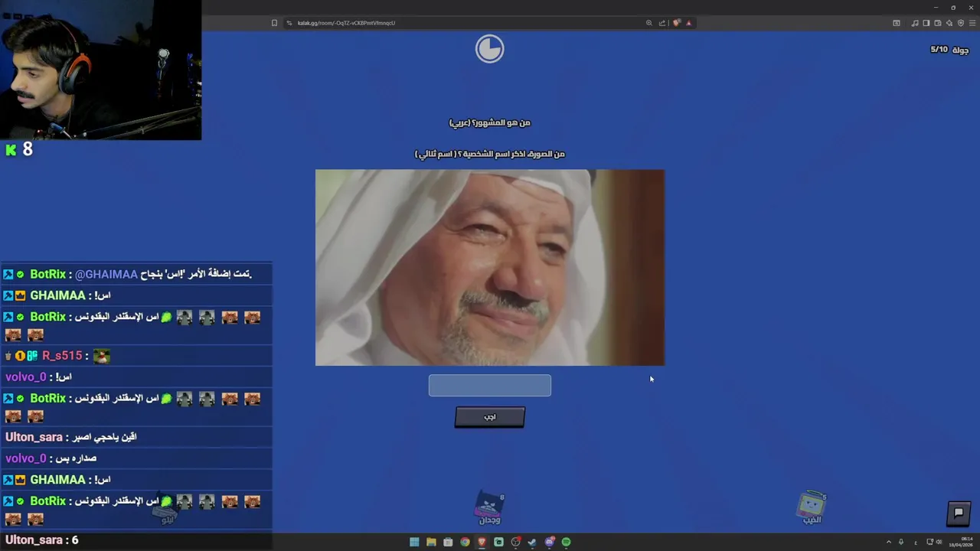This screenshot has height=551, width=980.
Task: Click the Brave Rewards triangle icon
Action: tap(688, 23)
